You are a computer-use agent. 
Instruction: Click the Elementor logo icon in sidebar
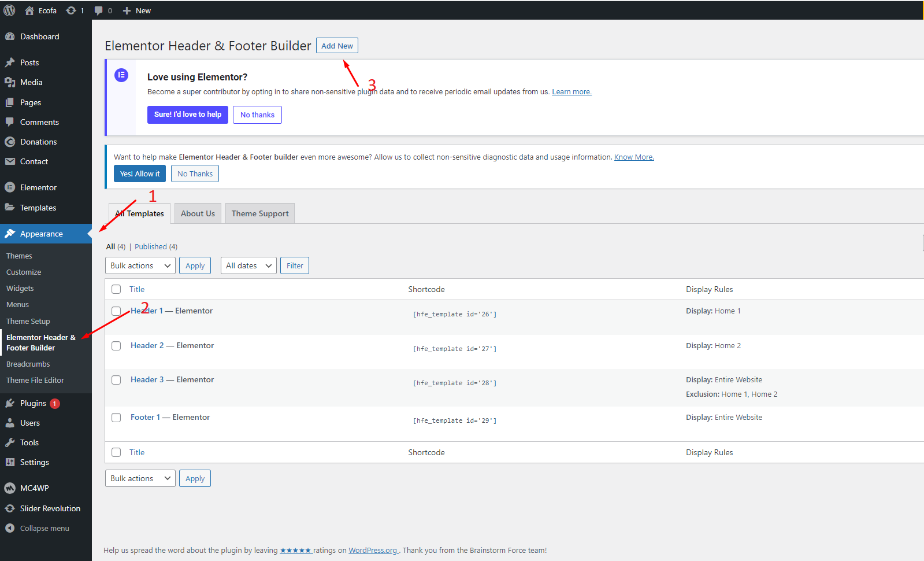pyautogui.click(x=10, y=187)
